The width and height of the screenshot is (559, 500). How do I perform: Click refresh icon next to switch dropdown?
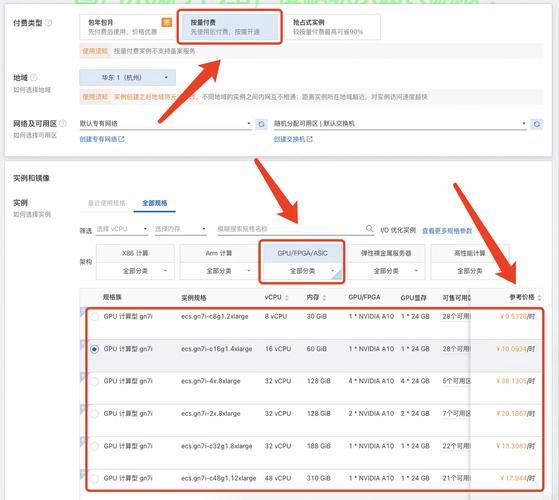(x=537, y=124)
